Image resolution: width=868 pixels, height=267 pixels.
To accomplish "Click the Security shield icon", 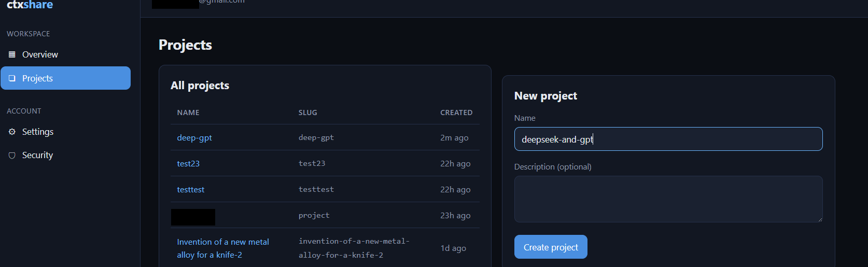I will 12,155.
